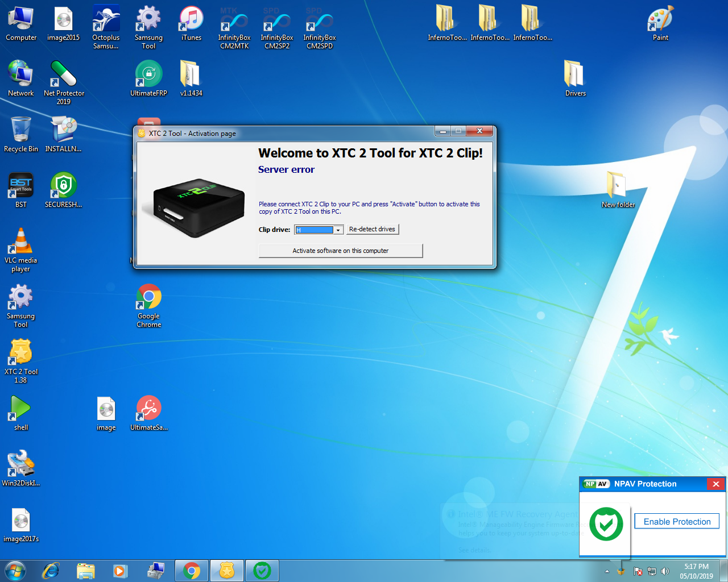The height and width of the screenshot is (582, 728).
Task: Switch to XTC 2 Tool taskbar button
Action: [x=227, y=571]
